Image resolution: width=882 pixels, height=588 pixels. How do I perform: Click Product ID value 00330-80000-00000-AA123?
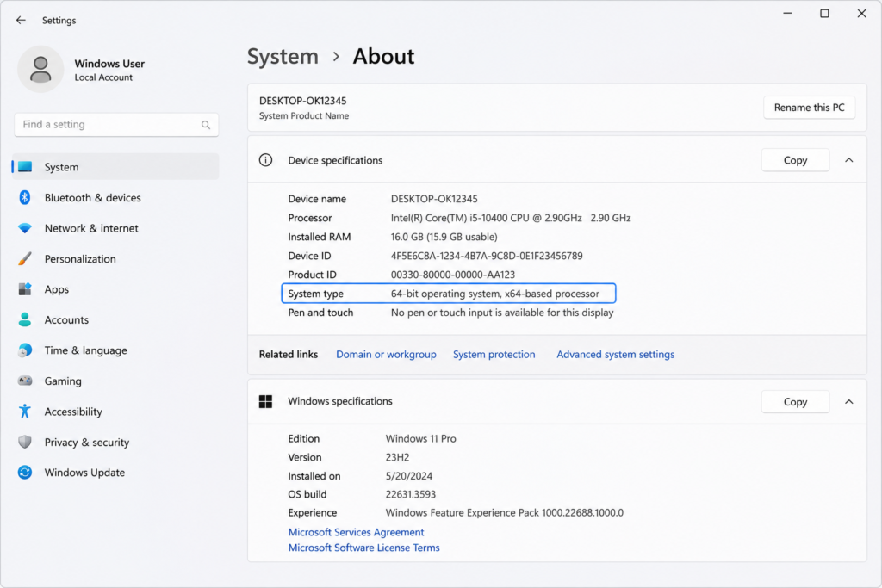453,275
